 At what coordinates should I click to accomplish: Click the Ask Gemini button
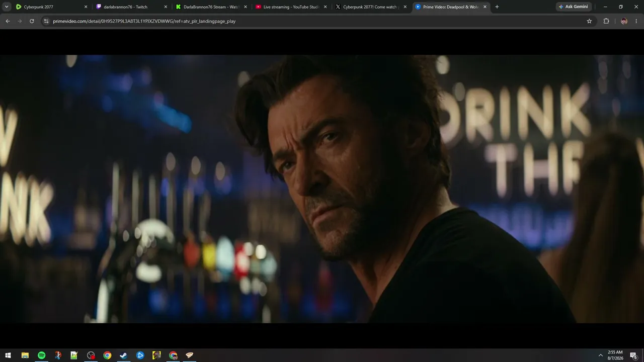[x=573, y=7]
